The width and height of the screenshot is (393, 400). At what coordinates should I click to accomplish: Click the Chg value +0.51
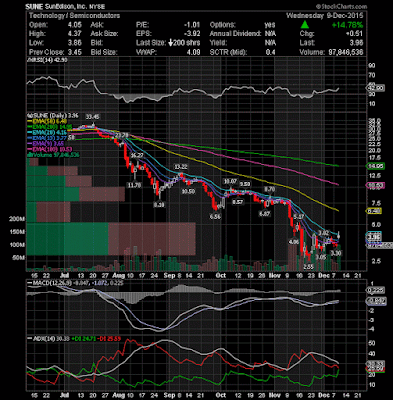(x=354, y=34)
